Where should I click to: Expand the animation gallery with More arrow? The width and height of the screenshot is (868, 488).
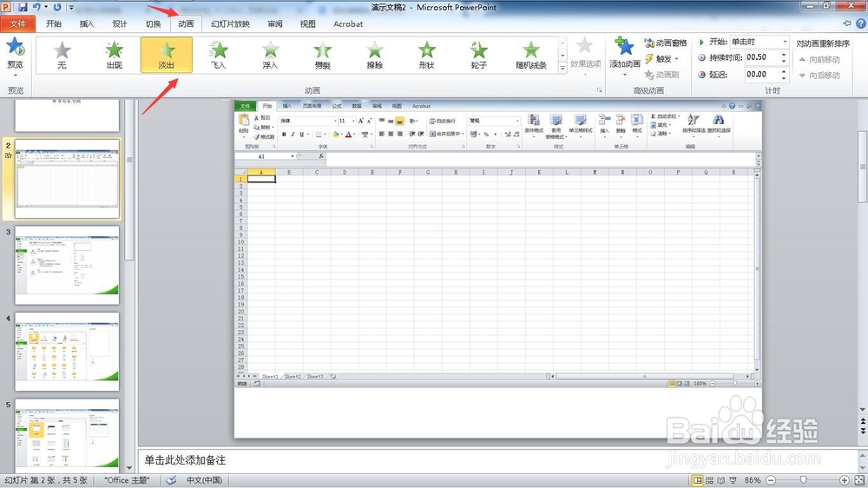tap(562, 68)
